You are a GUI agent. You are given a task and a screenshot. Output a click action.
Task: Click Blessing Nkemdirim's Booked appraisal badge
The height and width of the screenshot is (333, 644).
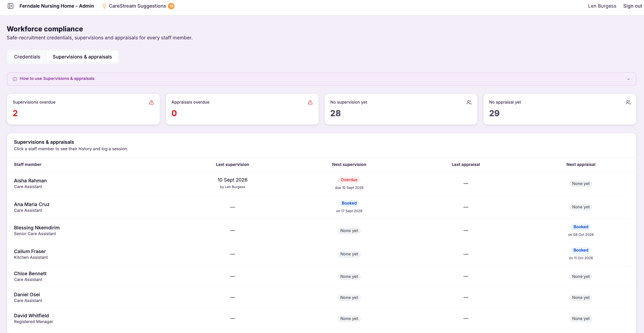click(x=581, y=227)
